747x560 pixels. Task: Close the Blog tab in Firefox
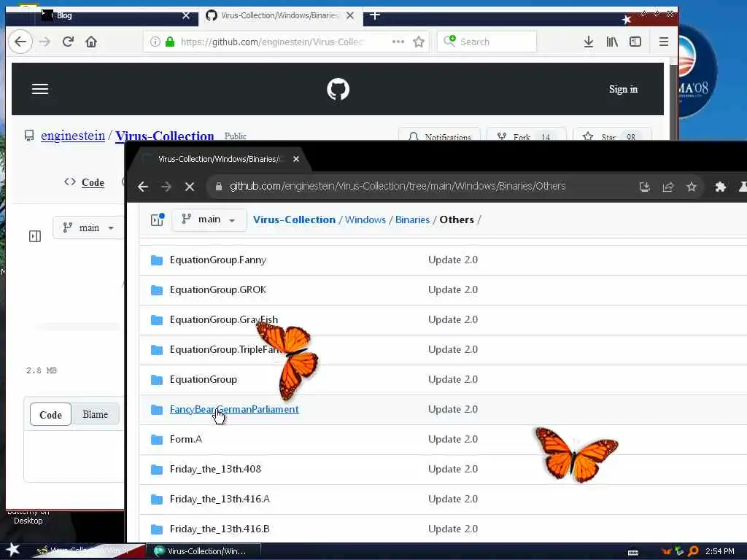pos(186,16)
